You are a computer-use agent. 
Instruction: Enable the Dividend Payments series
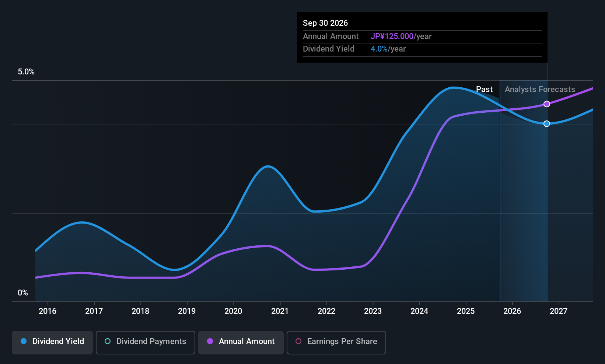coord(146,343)
